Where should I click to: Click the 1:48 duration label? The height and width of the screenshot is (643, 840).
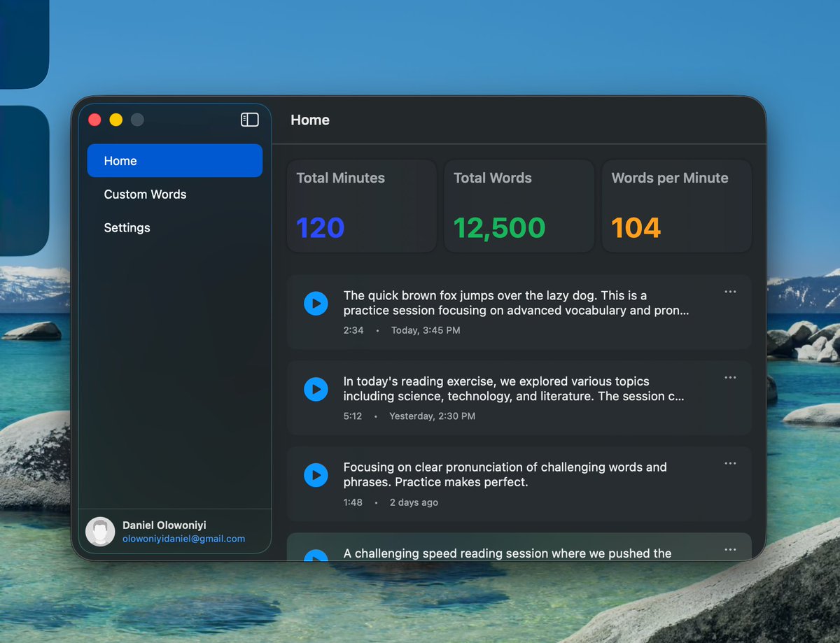point(353,502)
